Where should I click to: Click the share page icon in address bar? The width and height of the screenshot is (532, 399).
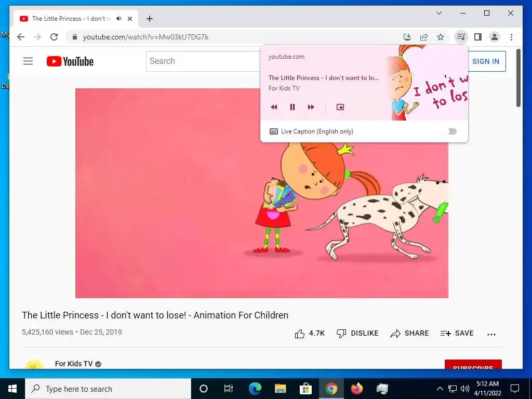[424, 37]
